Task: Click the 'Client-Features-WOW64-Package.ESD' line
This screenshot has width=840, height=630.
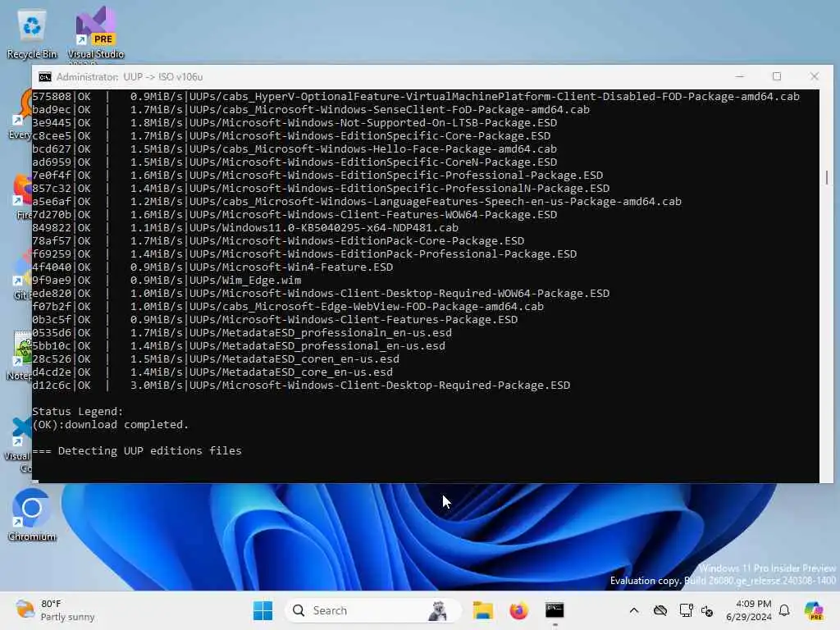Action: pyautogui.click(x=294, y=214)
